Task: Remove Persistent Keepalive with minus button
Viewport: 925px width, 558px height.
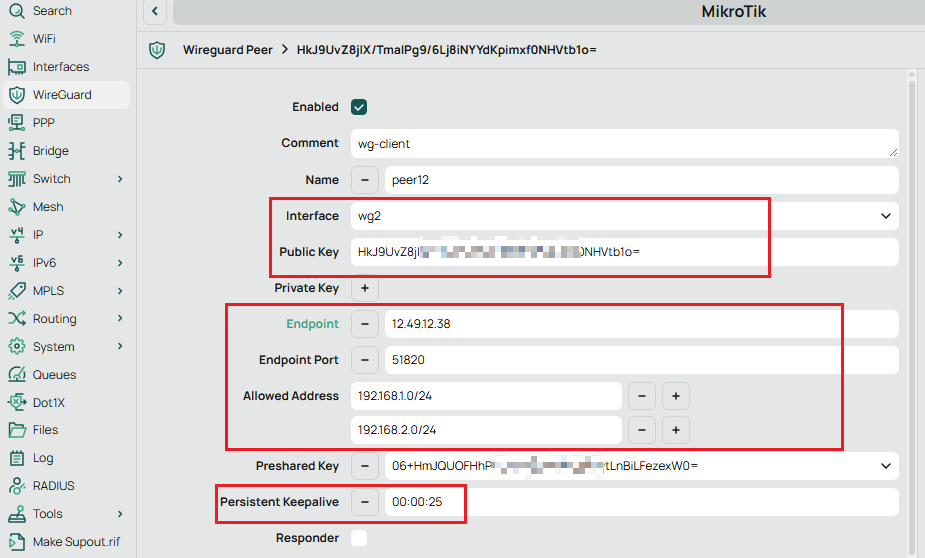Action: tap(365, 502)
